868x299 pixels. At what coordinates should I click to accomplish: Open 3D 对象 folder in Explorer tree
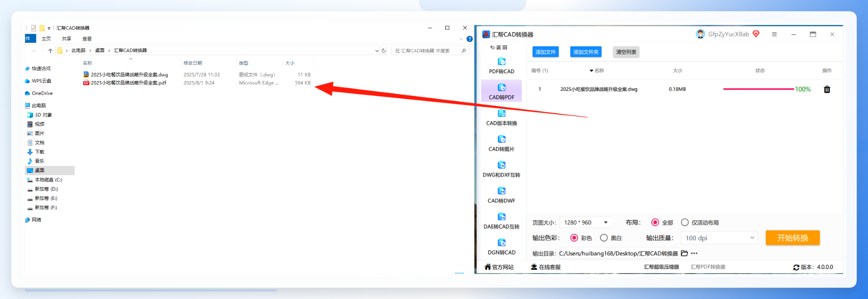pos(40,115)
